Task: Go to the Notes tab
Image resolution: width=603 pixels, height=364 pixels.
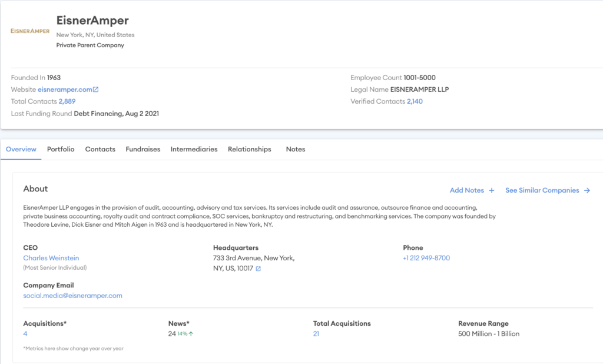Action: [x=296, y=149]
